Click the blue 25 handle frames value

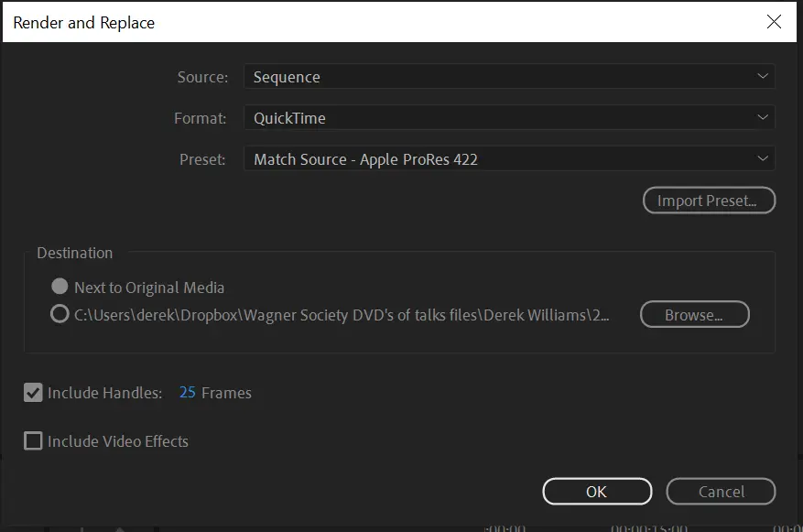[x=188, y=393]
